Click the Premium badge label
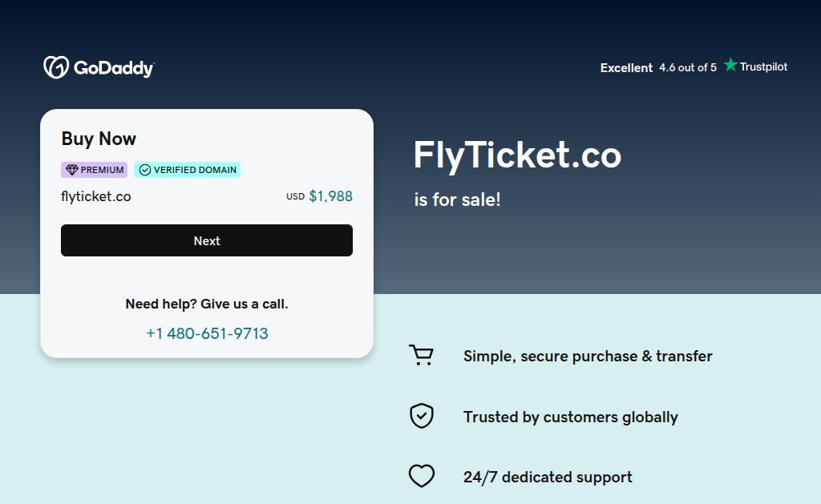 click(102, 170)
